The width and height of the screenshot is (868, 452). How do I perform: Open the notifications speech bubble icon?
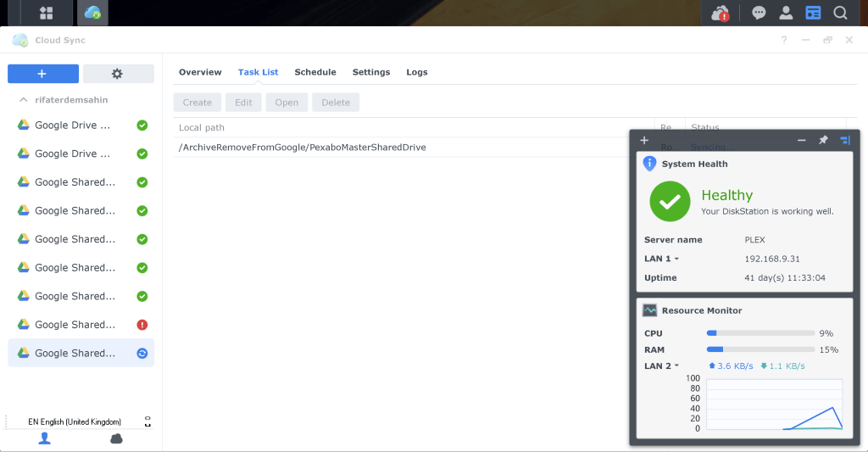pyautogui.click(x=759, y=13)
